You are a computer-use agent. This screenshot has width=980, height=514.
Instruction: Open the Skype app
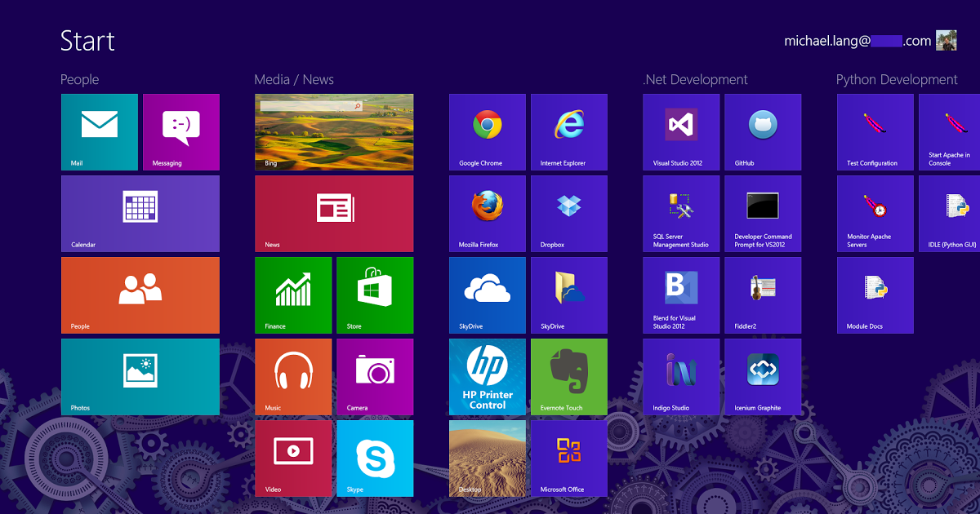click(375, 459)
